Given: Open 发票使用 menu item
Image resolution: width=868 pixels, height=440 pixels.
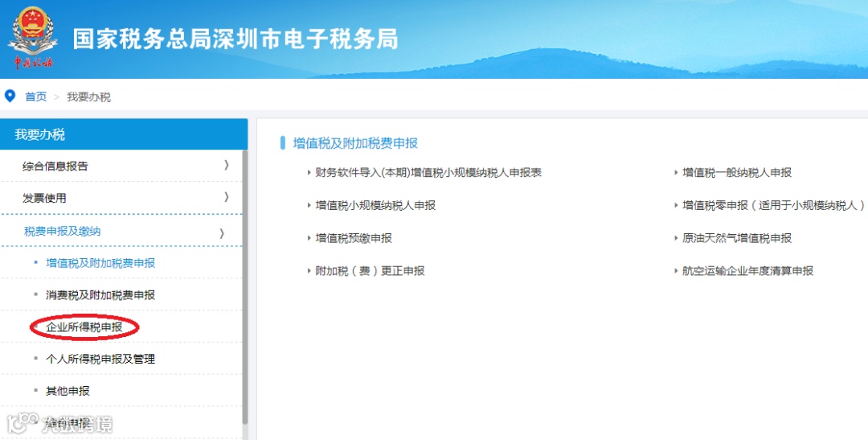Looking at the screenshot, I should tap(44, 198).
